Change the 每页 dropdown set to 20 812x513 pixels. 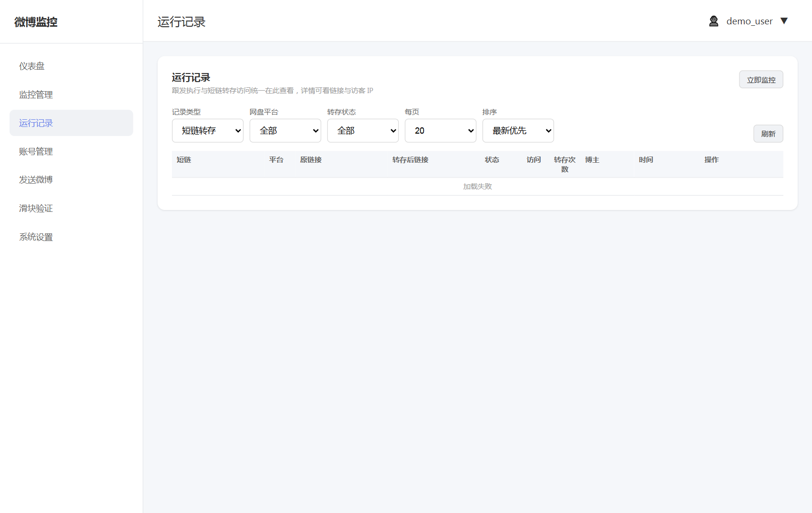pyautogui.click(x=440, y=131)
